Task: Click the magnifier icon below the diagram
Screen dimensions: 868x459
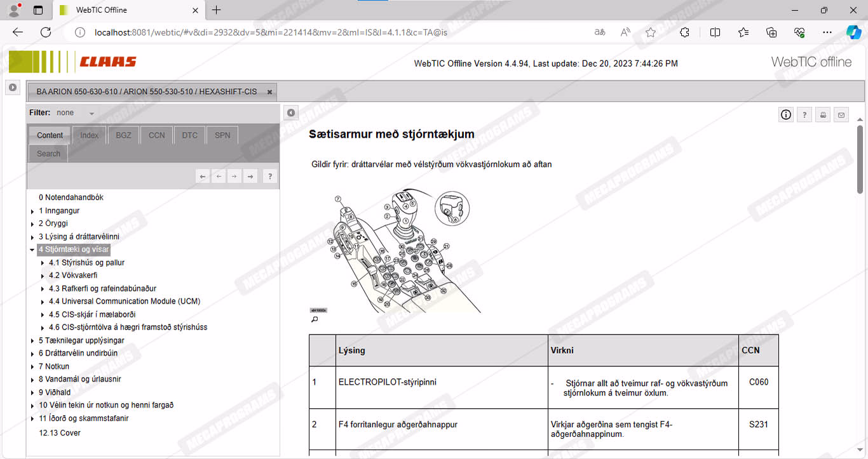Action: [x=314, y=319]
